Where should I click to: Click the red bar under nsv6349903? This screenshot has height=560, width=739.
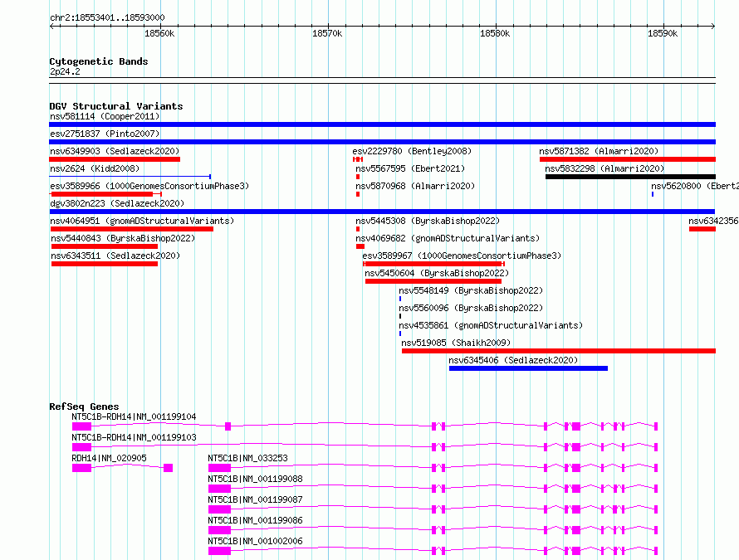(x=115, y=159)
